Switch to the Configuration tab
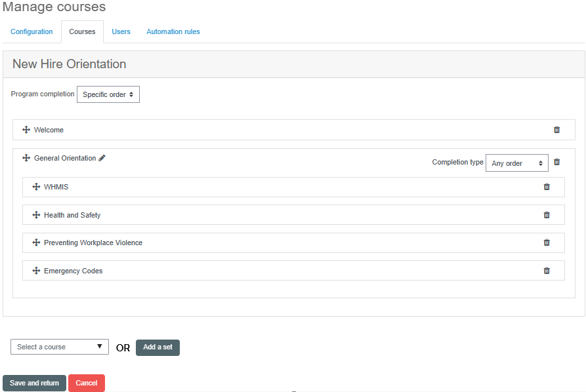The image size is (586, 392). pyautogui.click(x=31, y=31)
